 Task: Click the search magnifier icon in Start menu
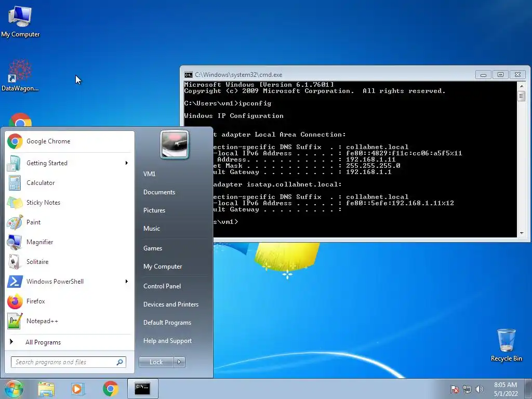tap(120, 362)
